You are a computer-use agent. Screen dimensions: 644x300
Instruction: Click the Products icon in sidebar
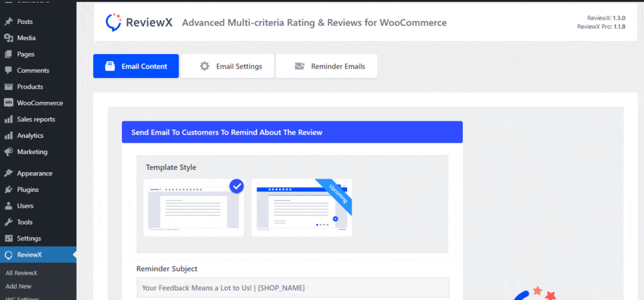pos(8,87)
